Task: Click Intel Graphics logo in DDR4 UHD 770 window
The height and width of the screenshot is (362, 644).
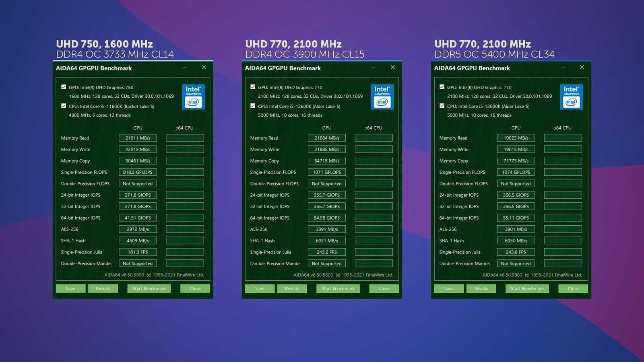Action: coord(382,97)
